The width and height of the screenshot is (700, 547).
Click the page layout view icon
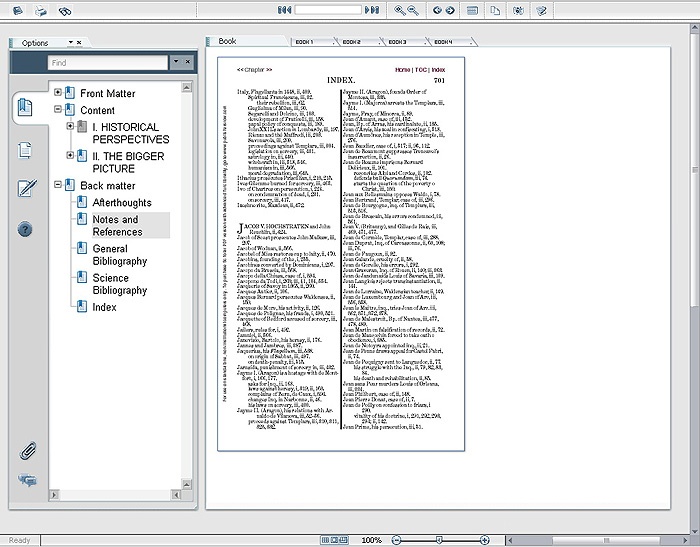[x=472, y=10]
